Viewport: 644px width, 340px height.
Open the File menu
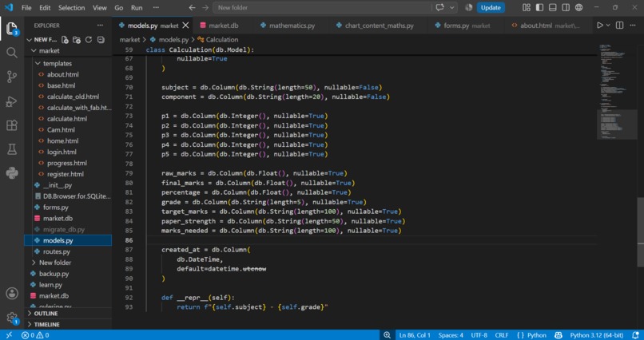(26, 8)
